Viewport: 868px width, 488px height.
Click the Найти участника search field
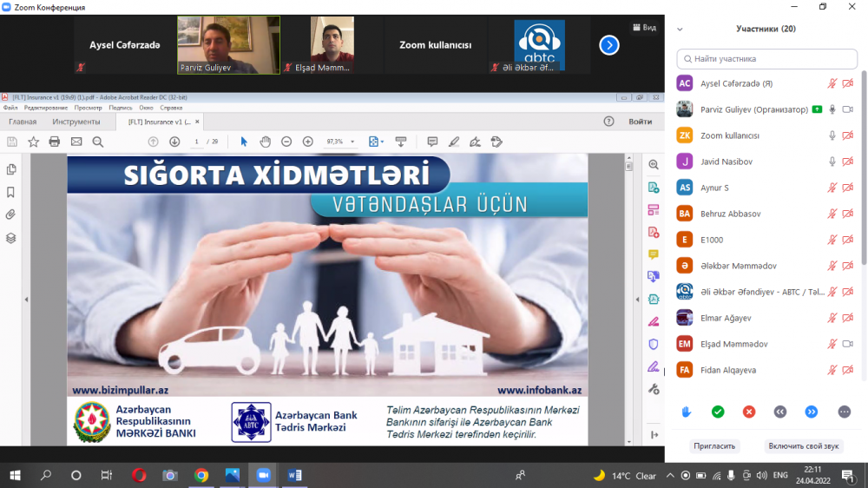(766, 59)
